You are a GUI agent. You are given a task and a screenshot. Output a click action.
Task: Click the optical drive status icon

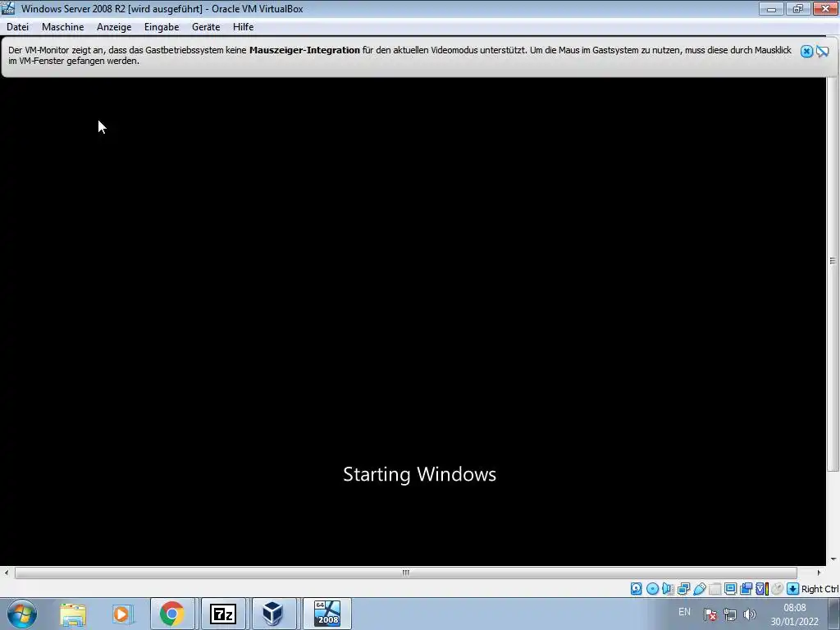[652, 589]
